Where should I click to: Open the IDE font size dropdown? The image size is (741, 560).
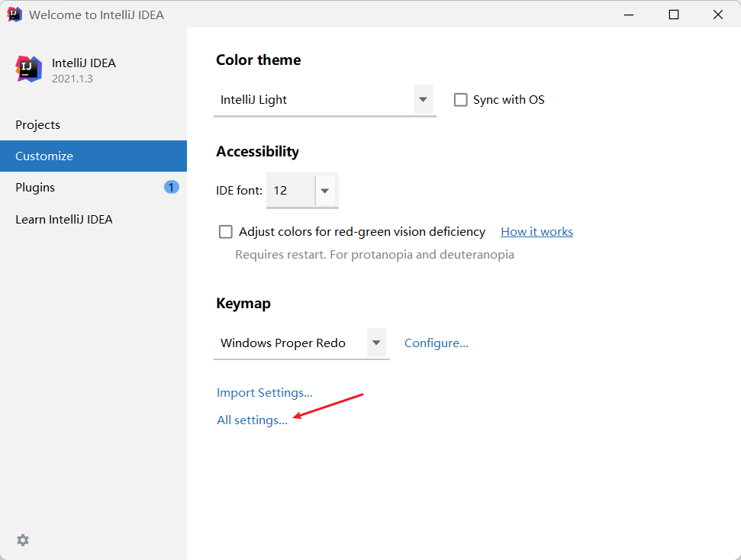click(325, 191)
